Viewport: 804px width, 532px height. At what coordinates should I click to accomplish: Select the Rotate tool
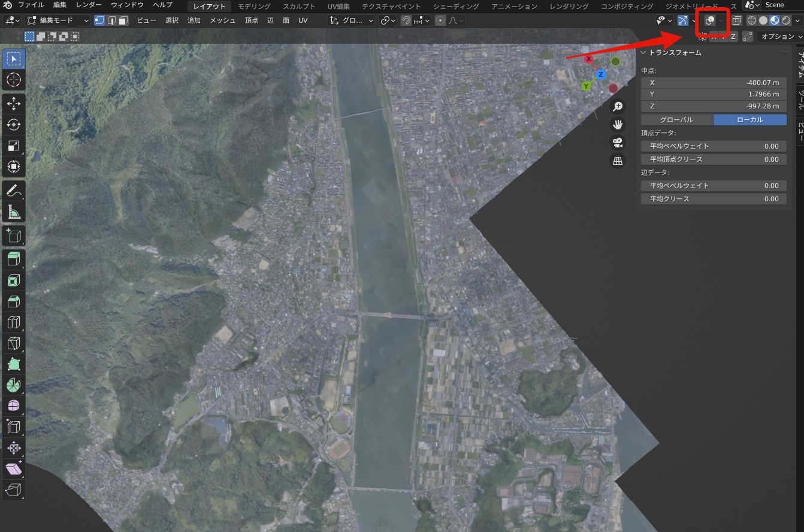click(14, 125)
